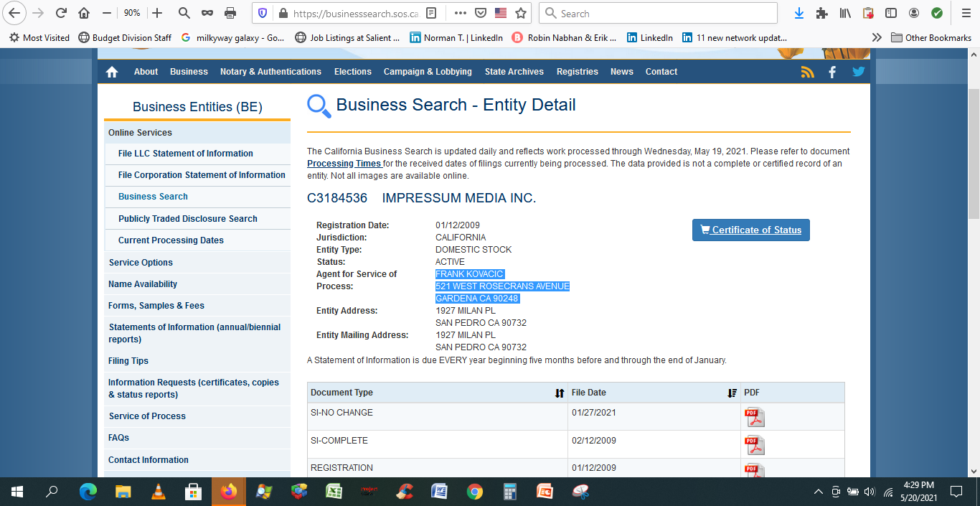Click the home icon in site navigation
The image size is (980, 506).
(112, 72)
